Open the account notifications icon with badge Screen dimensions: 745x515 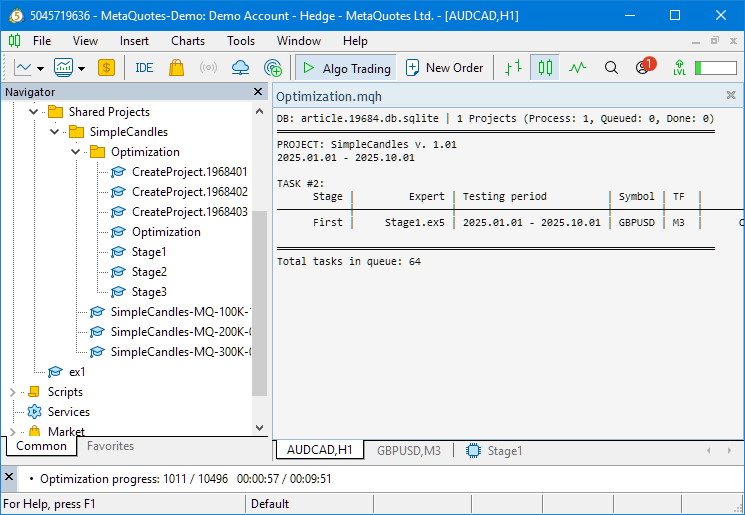(645, 67)
